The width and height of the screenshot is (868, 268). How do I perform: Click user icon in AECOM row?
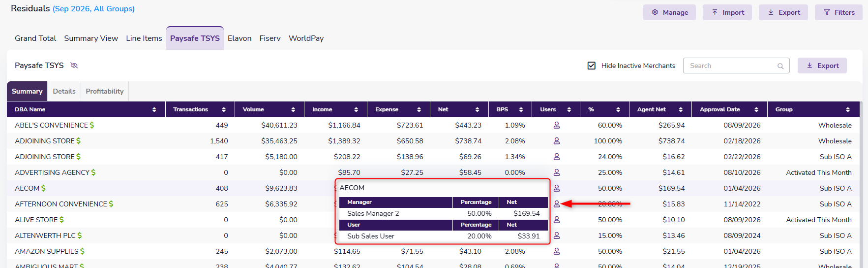coord(557,188)
